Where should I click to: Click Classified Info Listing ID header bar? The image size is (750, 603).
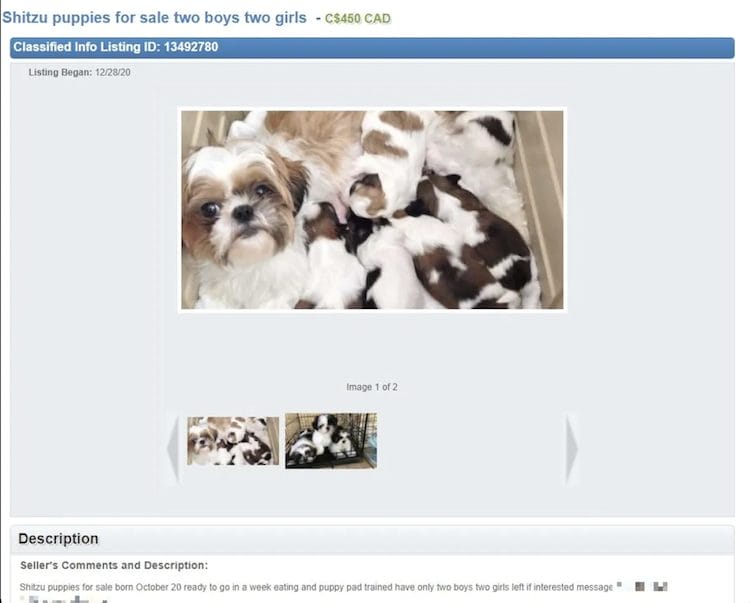(x=372, y=47)
